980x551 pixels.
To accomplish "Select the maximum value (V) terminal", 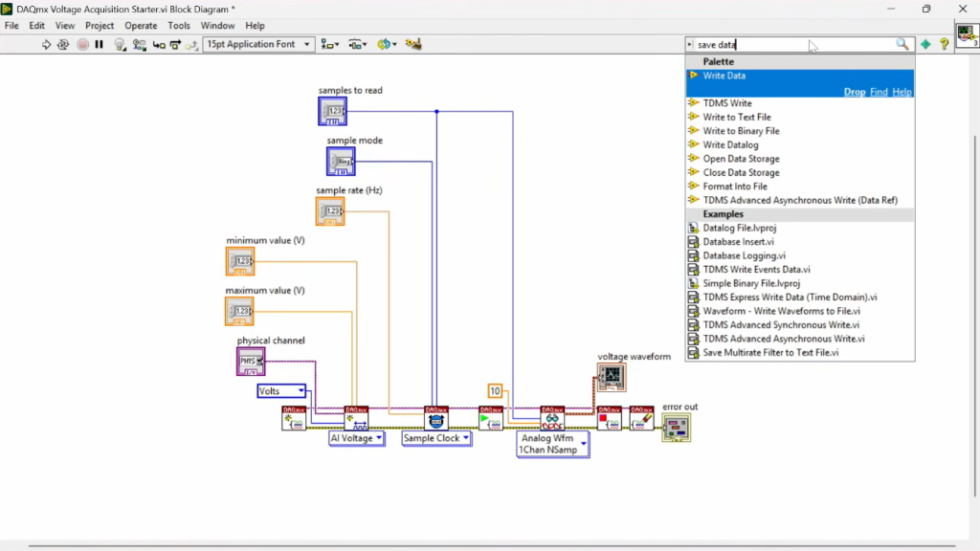I will [x=239, y=312].
